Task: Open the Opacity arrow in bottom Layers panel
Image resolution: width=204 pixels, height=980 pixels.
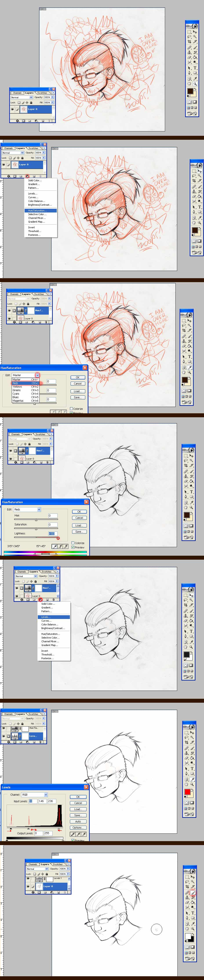Action: pyautogui.click(x=68, y=869)
